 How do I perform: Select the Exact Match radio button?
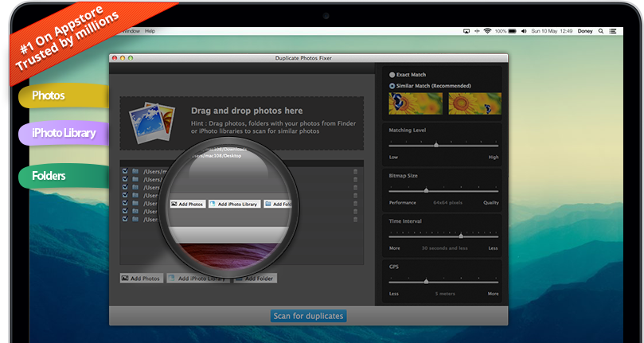[x=392, y=75]
